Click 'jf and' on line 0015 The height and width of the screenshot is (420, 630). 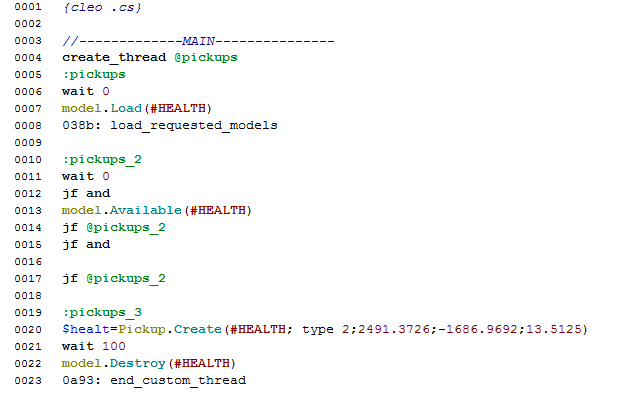click(86, 245)
